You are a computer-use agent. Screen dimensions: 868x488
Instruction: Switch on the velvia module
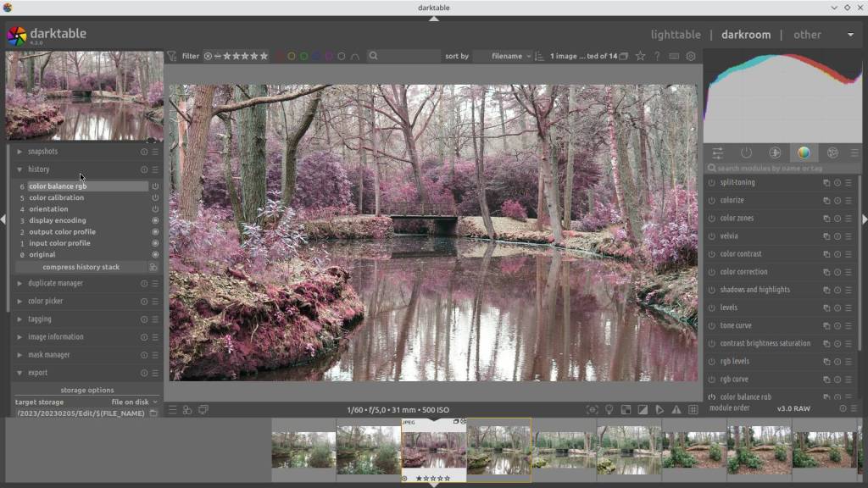[x=712, y=236]
